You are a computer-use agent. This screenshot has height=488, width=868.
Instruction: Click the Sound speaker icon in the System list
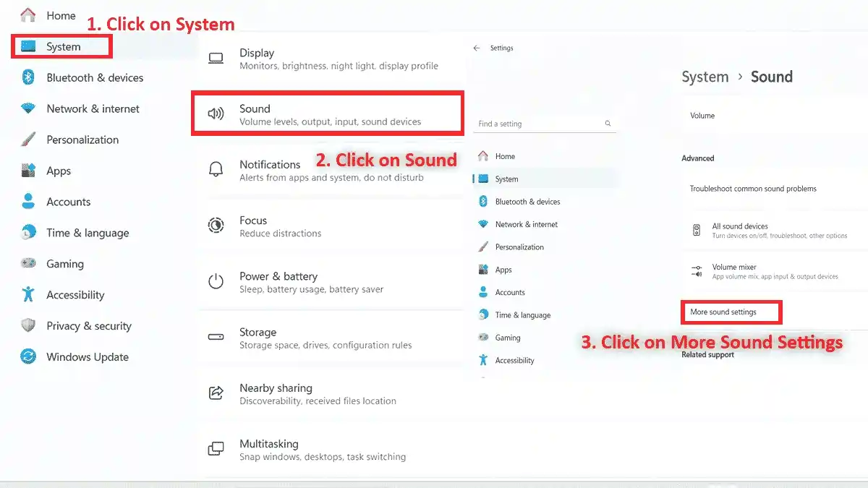pyautogui.click(x=216, y=114)
